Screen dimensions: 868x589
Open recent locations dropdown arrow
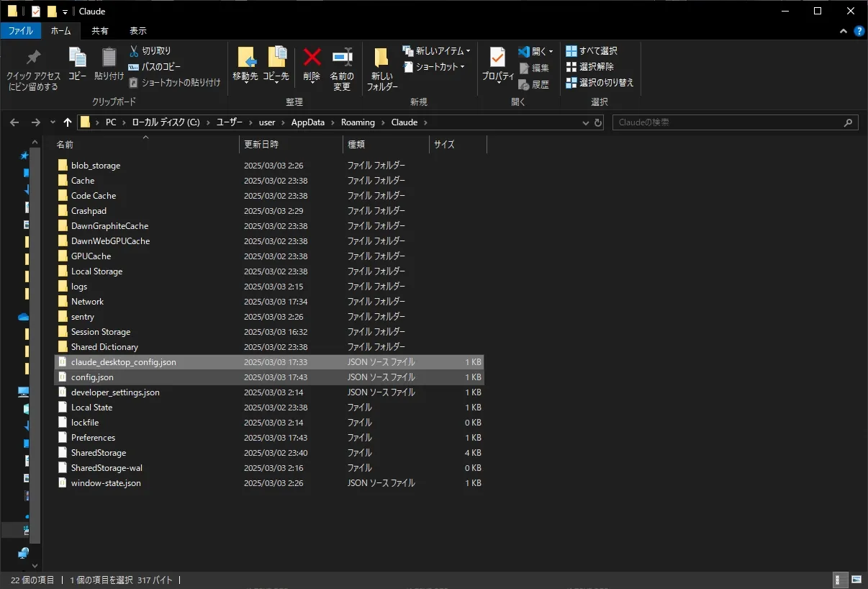(53, 123)
